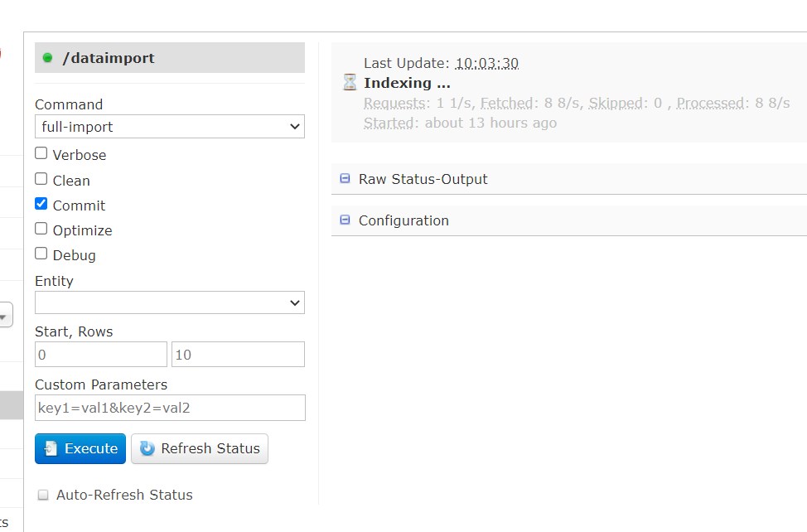Toggle Auto-Refresh Status checkbox
The image size is (807, 532).
pos(43,495)
